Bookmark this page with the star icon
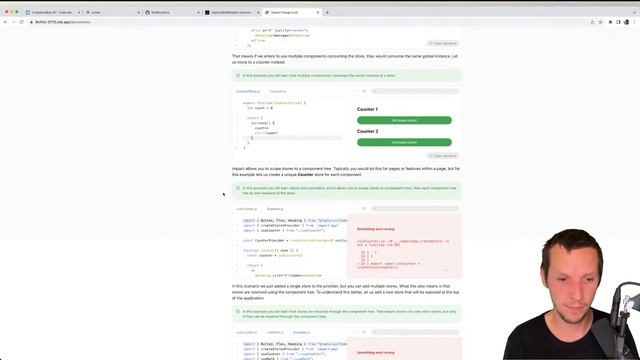Image resolution: width=640 pixels, height=360 pixels. point(600,22)
